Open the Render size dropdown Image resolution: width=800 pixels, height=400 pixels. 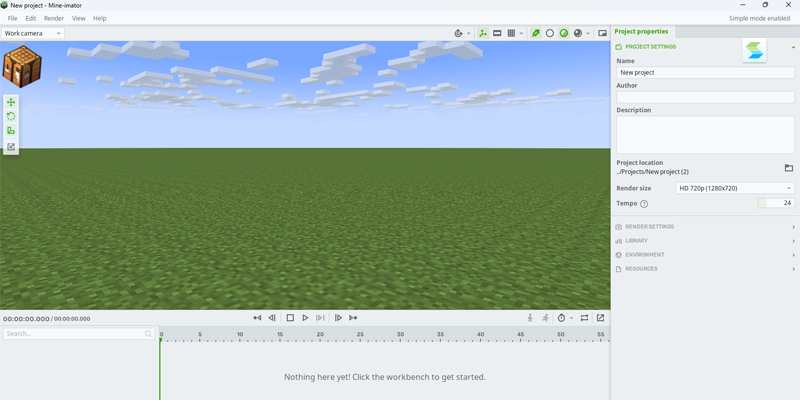tap(735, 188)
